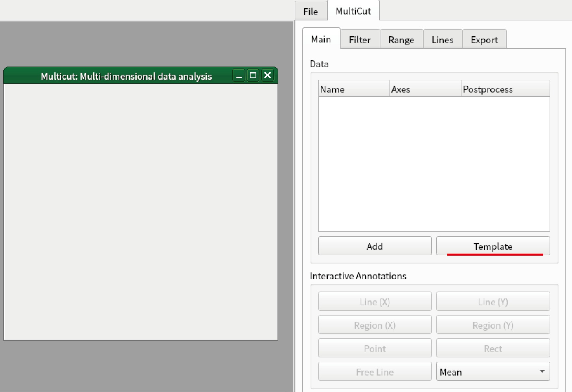Click the Free Line annotation button
572x392 pixels.
[x=375, y=372]
